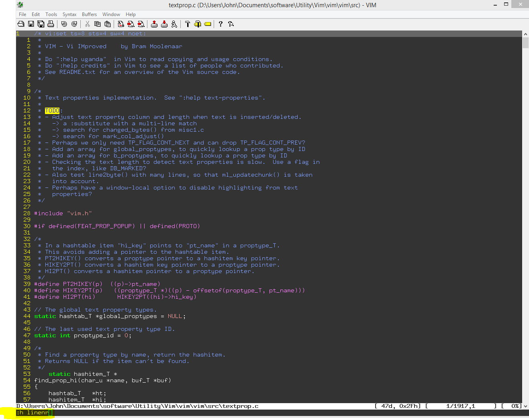529x420 pixels.
Task: Click the Vim application icon in title bar
Action: pos(20,5)
